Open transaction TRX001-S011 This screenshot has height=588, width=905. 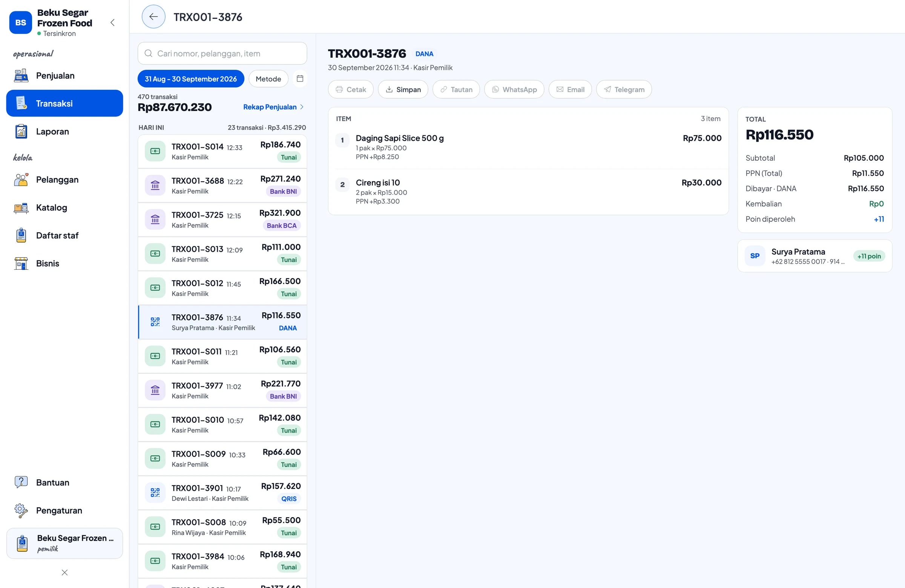point(222,356)
